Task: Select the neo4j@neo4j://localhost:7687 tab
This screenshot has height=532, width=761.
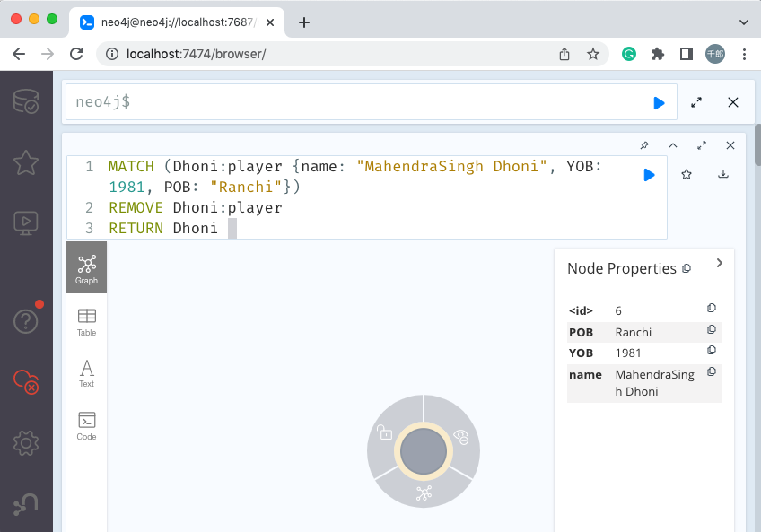Action: 177,22
